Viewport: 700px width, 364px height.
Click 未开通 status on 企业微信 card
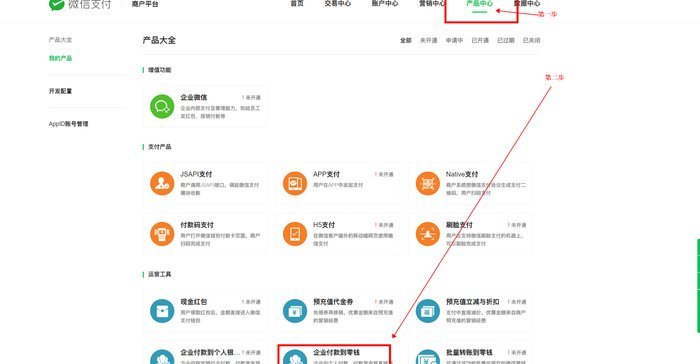pos(251,97)
